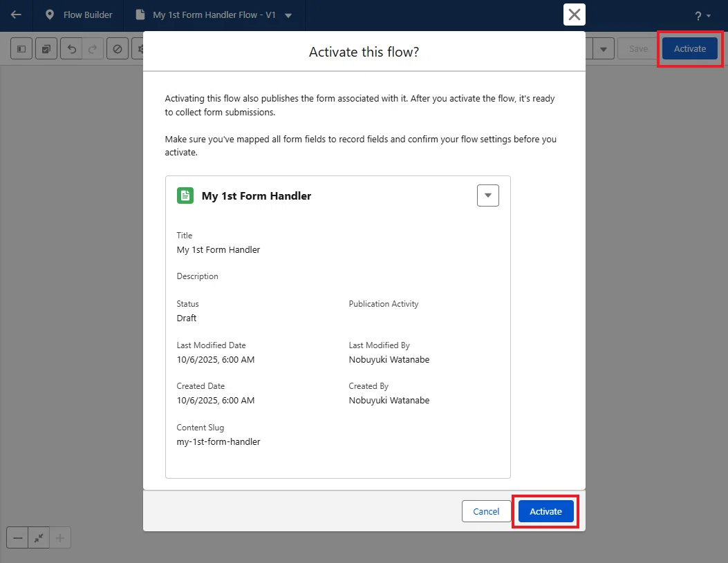Click the disabled Save button
Screen dimensions: 728x563
pyautogui.click(x=638, y=48)
